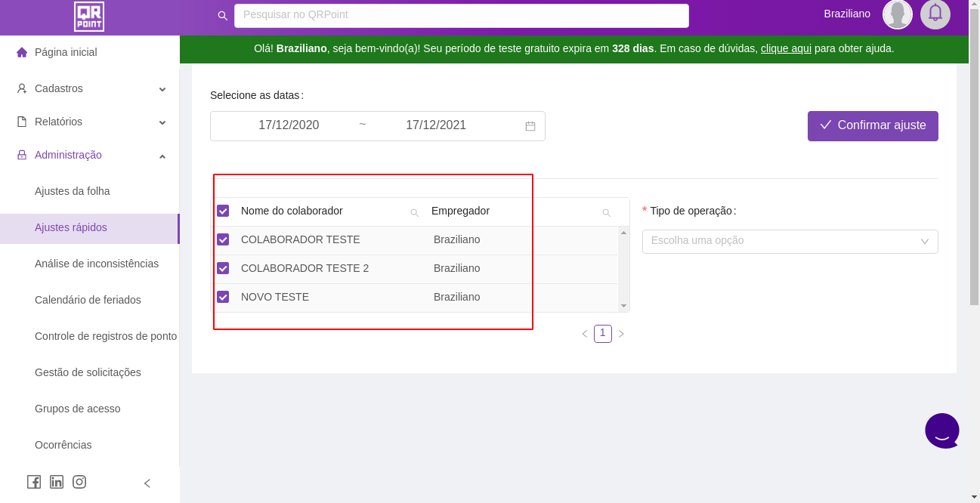The image size is (980, 503).
Task: Uncheck NOVO TESTE row checkbox
Action: pyautogui.click(x=223, y=297)
